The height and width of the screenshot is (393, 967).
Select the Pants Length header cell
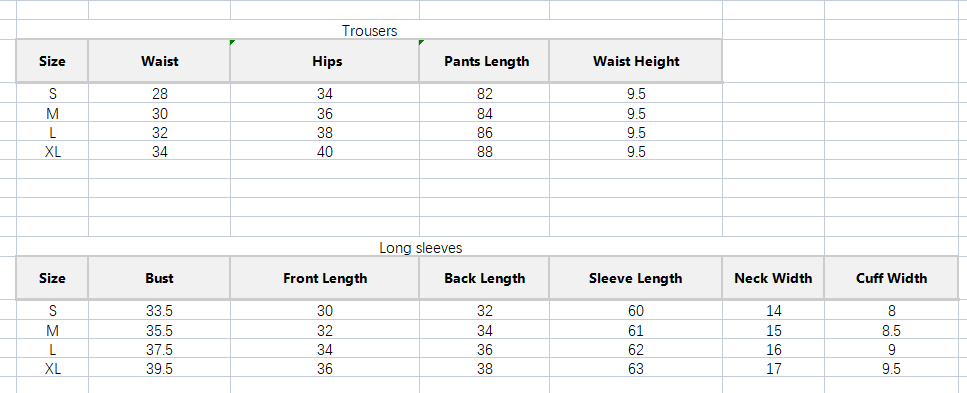pyautogui.click(x=485, y=61)
